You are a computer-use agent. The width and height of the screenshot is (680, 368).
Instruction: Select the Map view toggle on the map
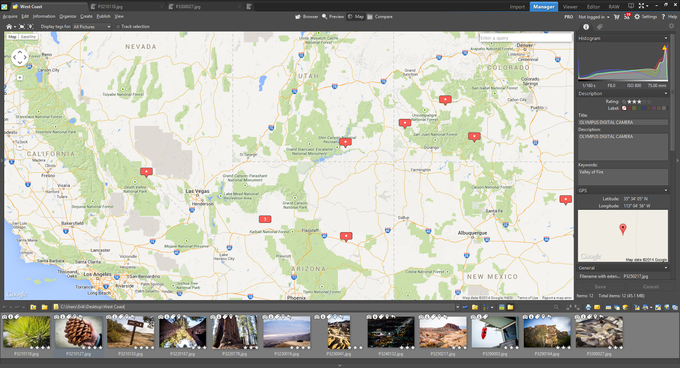[x=12, y=37]
